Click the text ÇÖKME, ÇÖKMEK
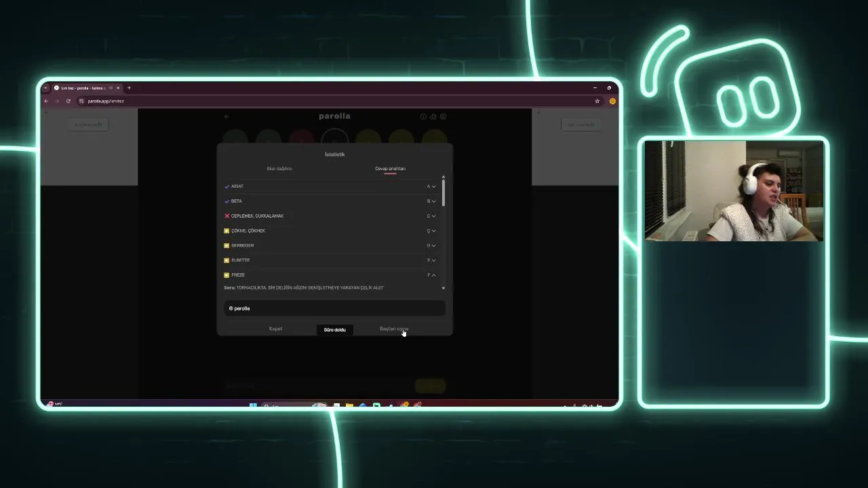This screenshot has height=488, width=868. click(248, 231)
